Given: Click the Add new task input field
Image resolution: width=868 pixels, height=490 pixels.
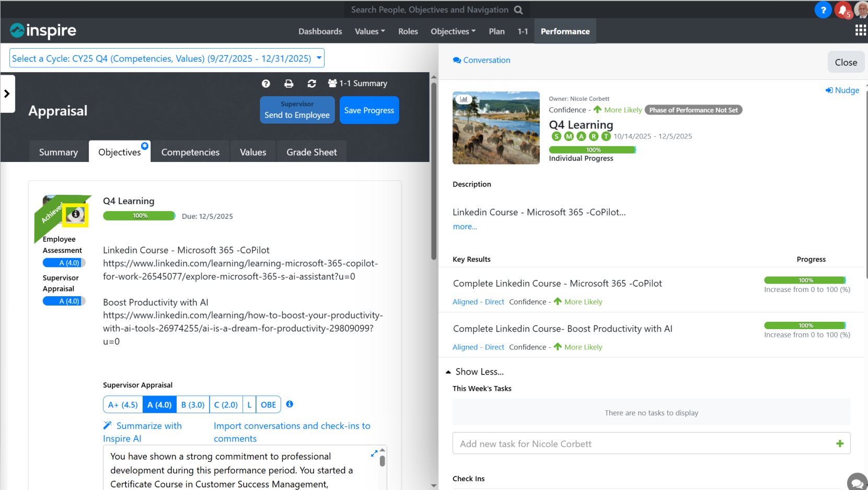Looking at the screenshot, I should point(643,444).
